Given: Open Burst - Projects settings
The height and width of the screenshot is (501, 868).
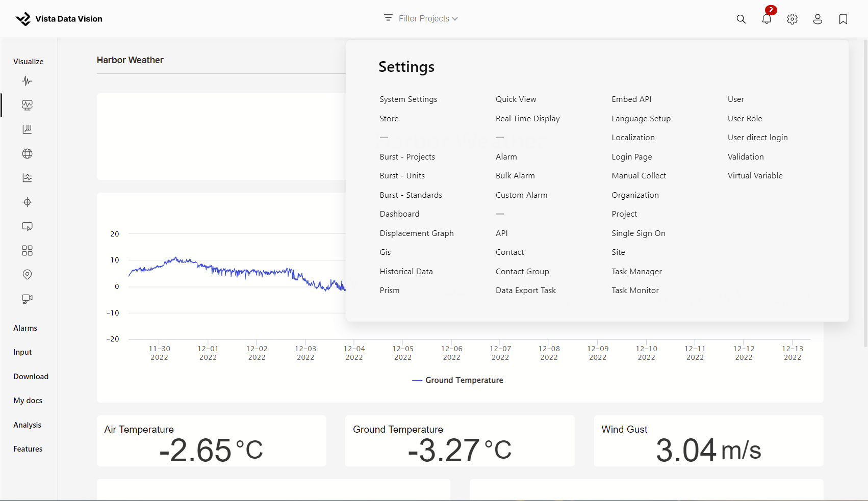Looking at the screenshot, I should (407, 157).
